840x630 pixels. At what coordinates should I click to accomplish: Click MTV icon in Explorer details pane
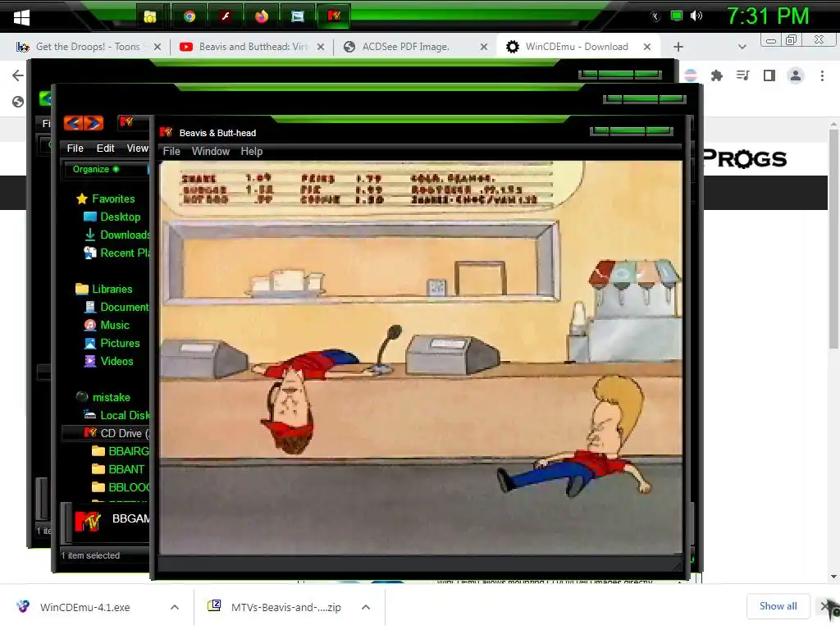tap(87, 520)
